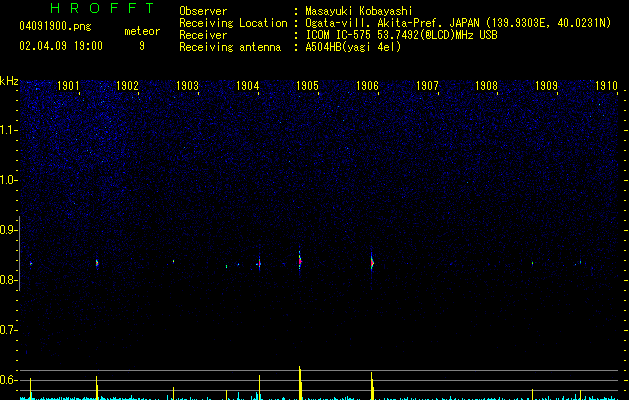The width and height of the screenshot is (629, 400).
Task: Click the 1.0 kHz axis label
Action: pyautogui.click(x=8, y=180)
